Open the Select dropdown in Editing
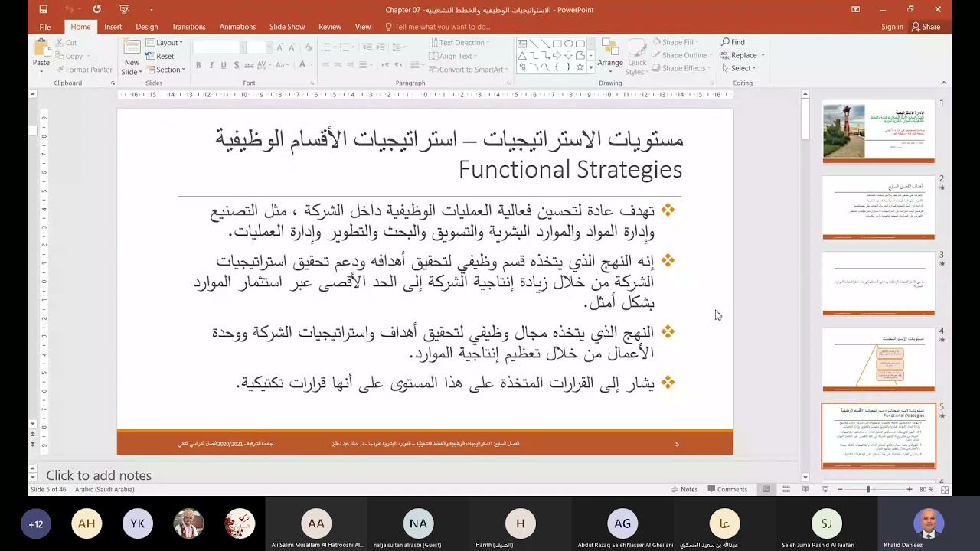 click(x=739, y=68)
